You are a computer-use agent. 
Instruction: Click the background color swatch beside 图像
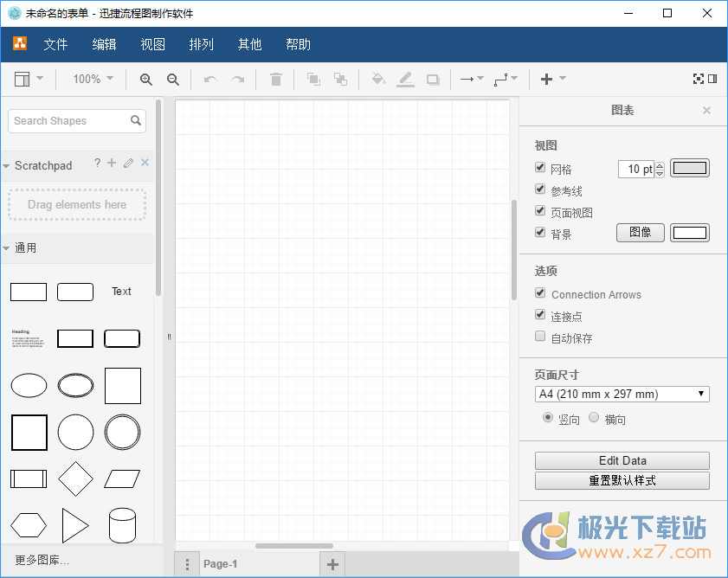point(689,232)
